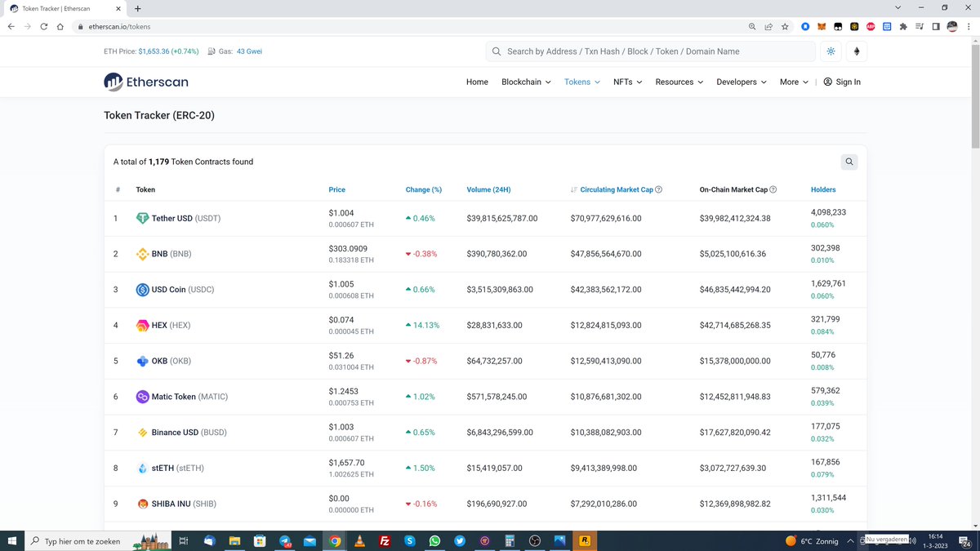Click the Tether USD token icon
Screen dimensions: 980x551
pos(142,219)
